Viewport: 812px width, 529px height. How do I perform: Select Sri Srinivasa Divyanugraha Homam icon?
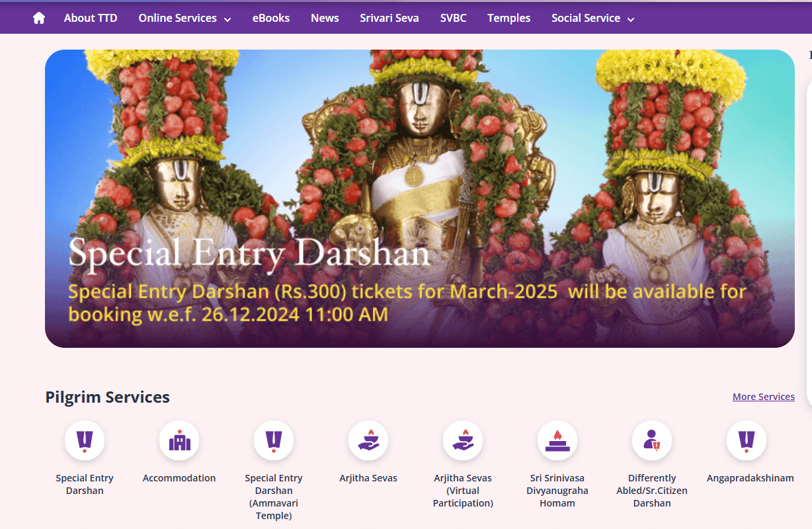coord(557,440)
